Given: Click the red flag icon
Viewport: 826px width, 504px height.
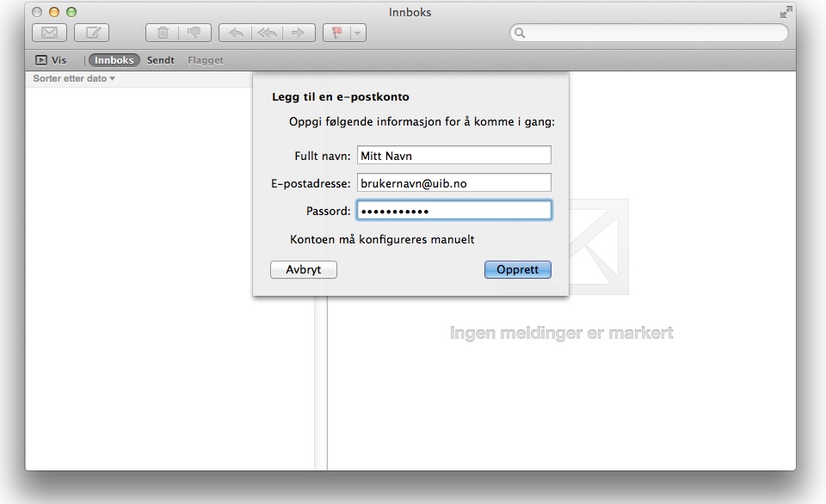Looking at the screenshot, I should 336,33.
